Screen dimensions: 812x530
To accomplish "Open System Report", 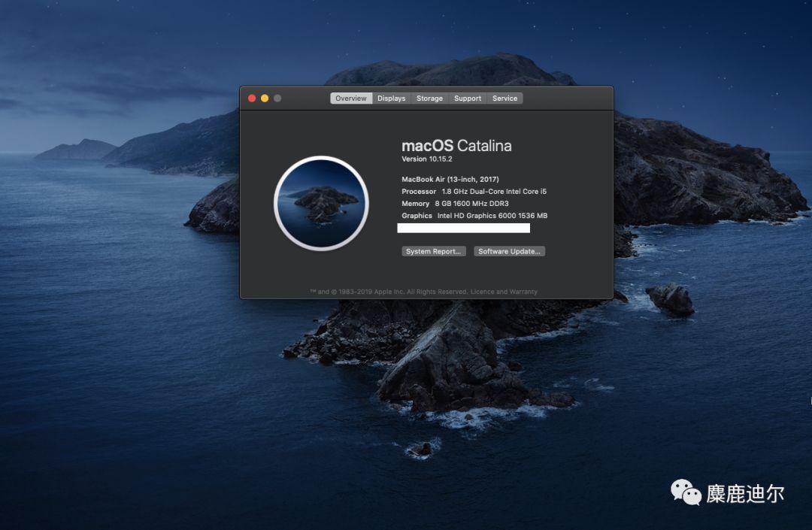I will [x=434, y=251].
